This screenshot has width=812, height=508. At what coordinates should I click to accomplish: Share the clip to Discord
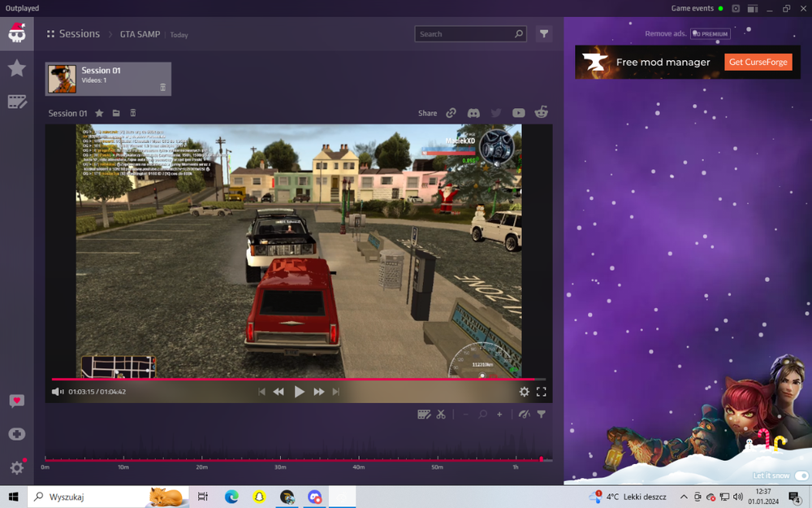click(x=473, y=113)
